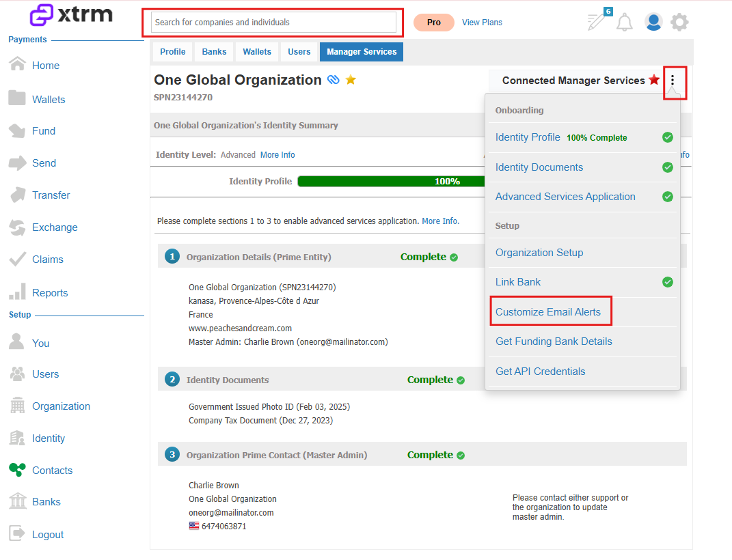This screenshot has width=732, height=560.
Task: Switch to the Banks tab
Action: [x=214, y=52]
